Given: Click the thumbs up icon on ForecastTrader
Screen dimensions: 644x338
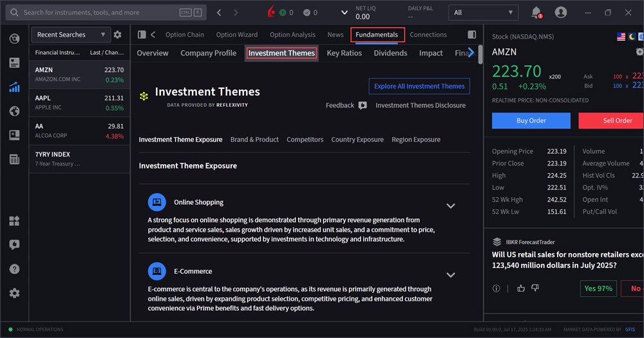Looking at the screenshot, I should [x=521, y=288].
